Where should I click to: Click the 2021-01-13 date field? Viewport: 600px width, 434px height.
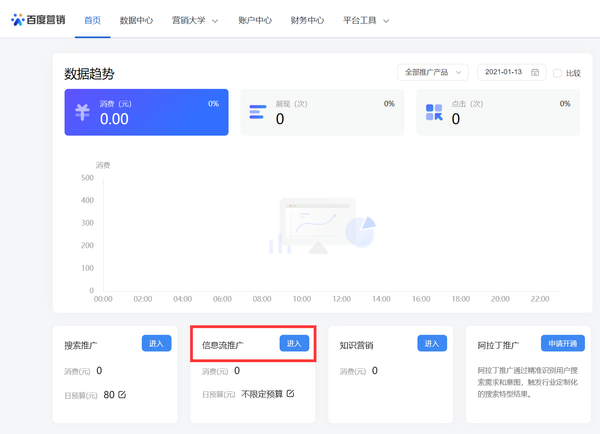tap(512, 72)
